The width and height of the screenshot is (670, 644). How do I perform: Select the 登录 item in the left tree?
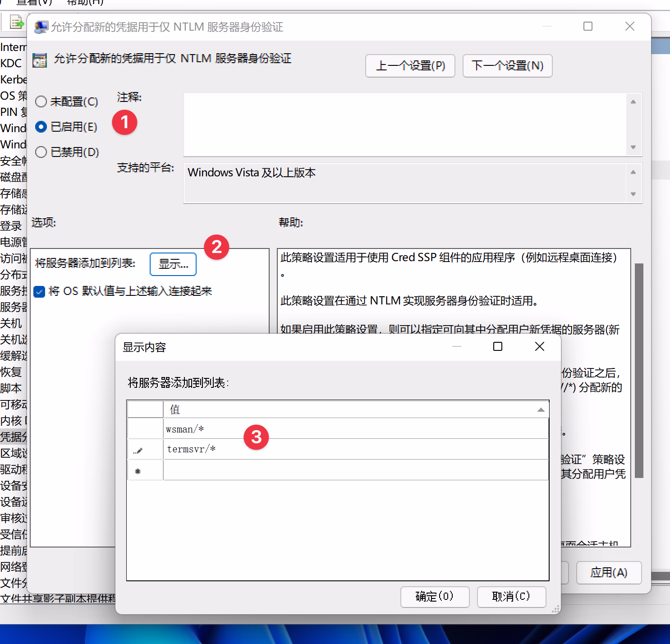11,226
